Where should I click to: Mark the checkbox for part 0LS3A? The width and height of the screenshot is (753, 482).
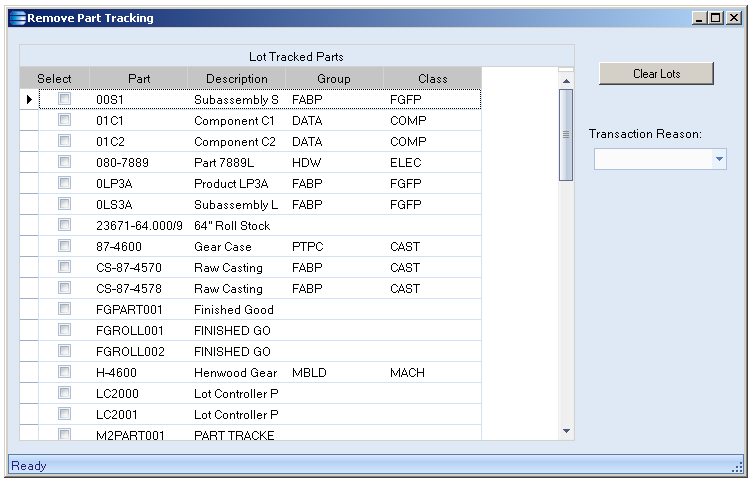[x=64, y=204]
